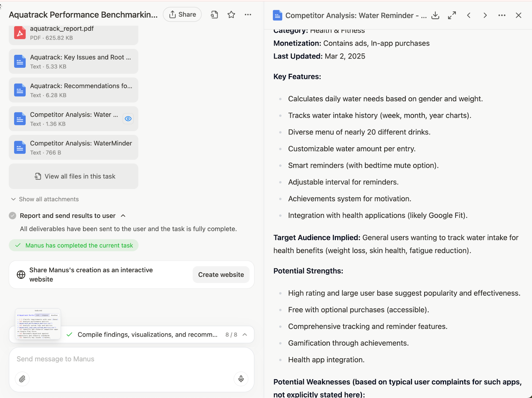Expand the document preview to fullscreen

452,15
